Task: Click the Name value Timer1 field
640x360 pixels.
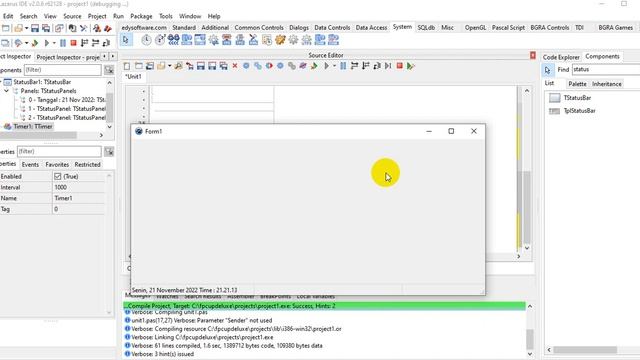Action: [x=79, y=198]
